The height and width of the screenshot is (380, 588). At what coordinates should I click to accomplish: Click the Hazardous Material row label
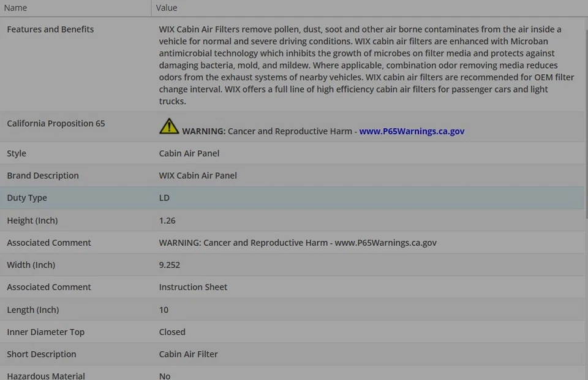46,376
